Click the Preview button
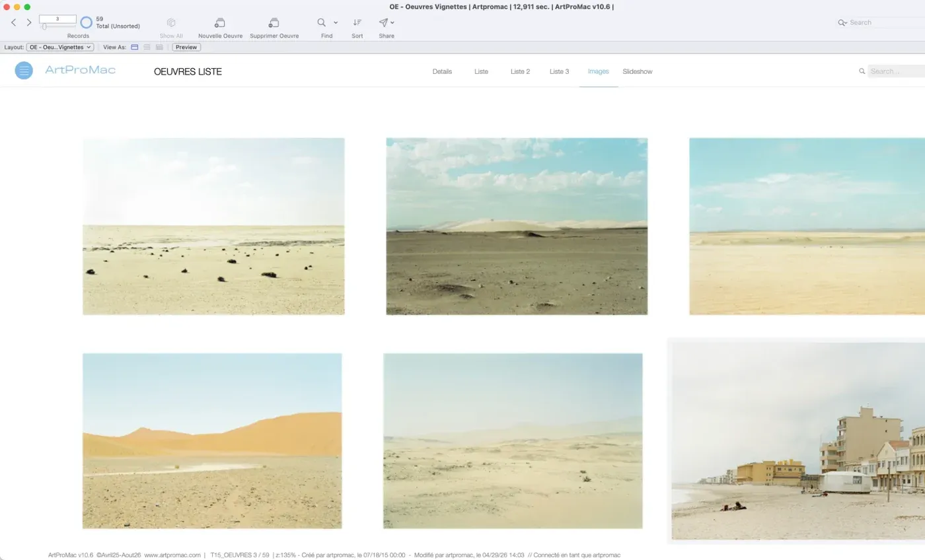The image size is (925, 560). [x=186, y=47]
